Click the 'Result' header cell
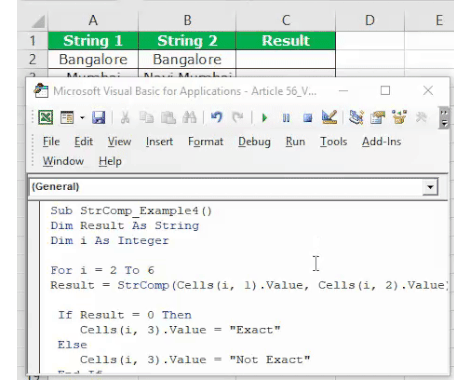Screen dimensions: 470x380 [x=286, y=41]
